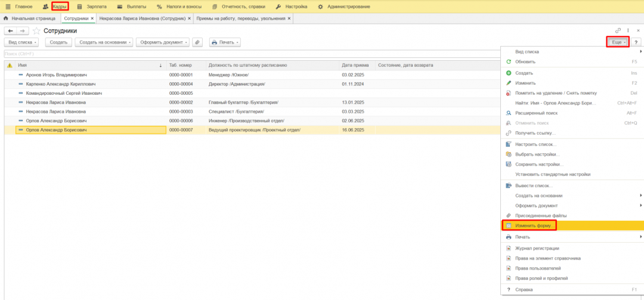Image resolution: width=644 pixels, height=300 pixels.
Task: Choose Найти: Имя - Орлов menu item
Action: pyautogui.click(x=572, y=103)
